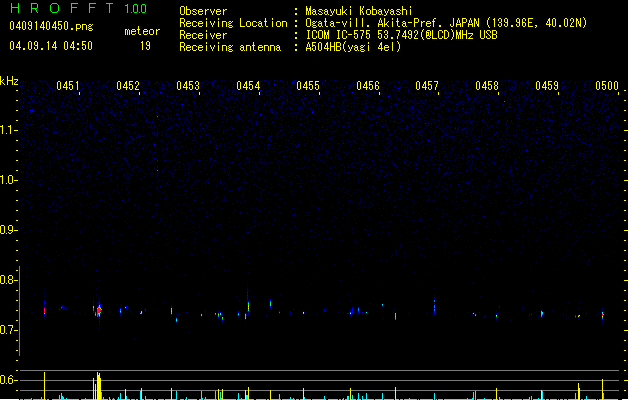Click the HROFFT 1.0.0 title text
This screenshot has width=629, height=400.
(x=78, y=8)
